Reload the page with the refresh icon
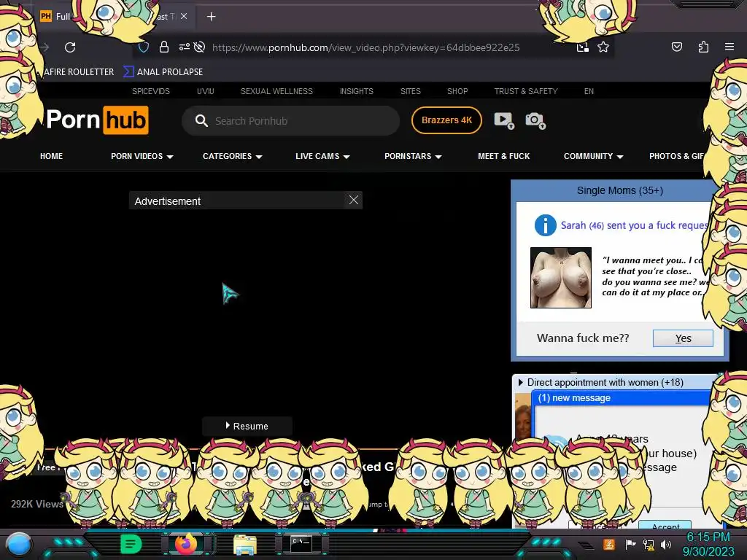747x560 pixels. [x=70, y=47]
